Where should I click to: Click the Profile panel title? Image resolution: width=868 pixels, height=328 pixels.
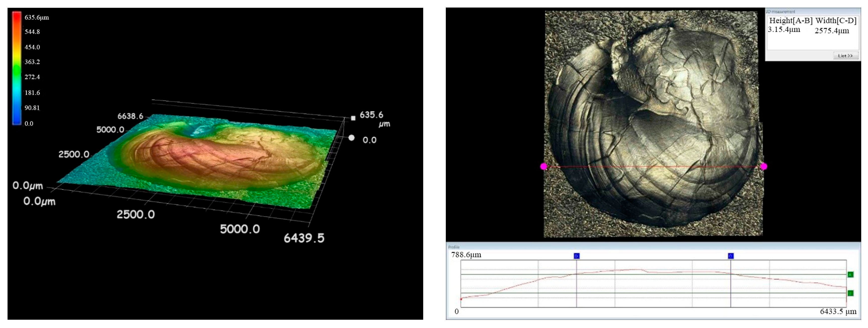coord(454,247)
